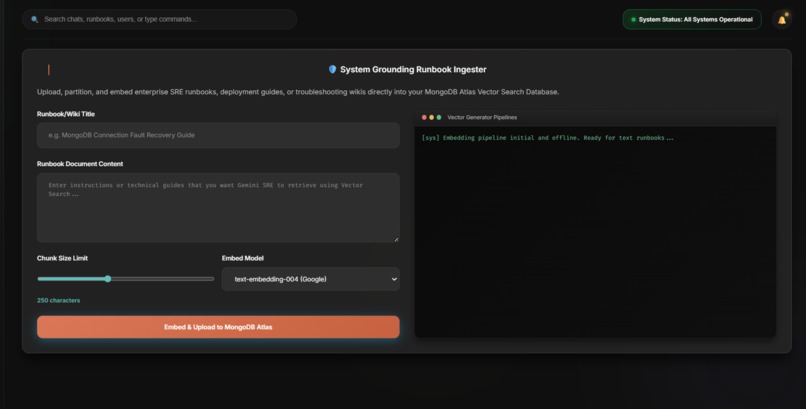The image size is (806, 409).
Task: Click the blue shield icon beside the title
Action: click(332, 69)
